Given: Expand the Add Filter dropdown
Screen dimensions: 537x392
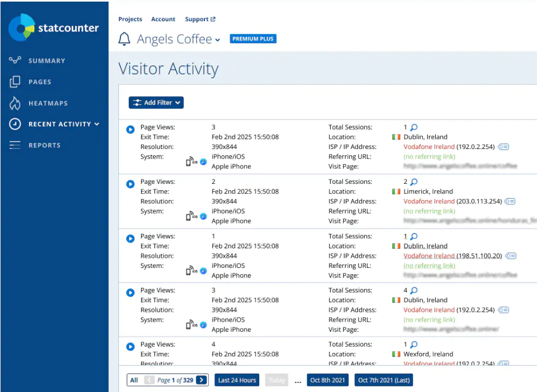Looking at the screenshot, I should pos(156,102).
